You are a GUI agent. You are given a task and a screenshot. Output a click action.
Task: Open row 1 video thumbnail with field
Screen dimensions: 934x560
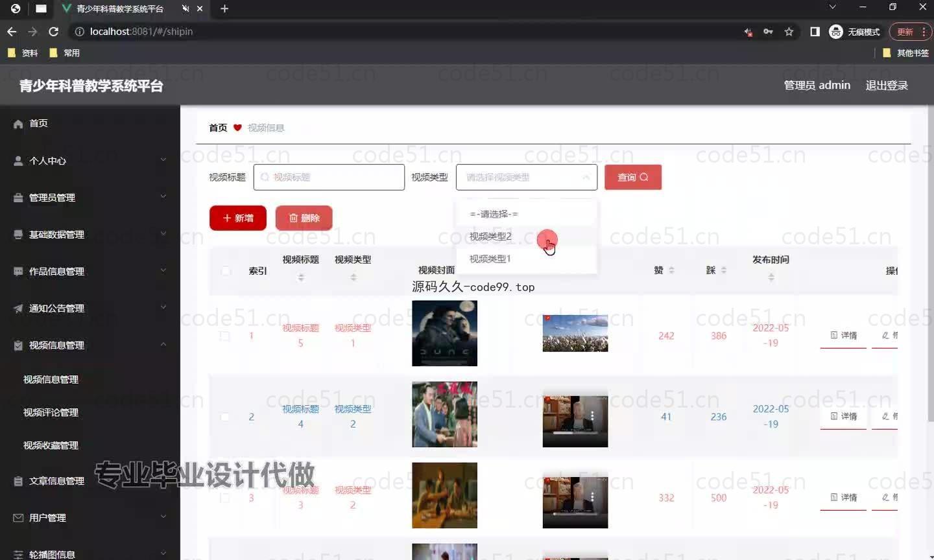click(x=575, y=333)
